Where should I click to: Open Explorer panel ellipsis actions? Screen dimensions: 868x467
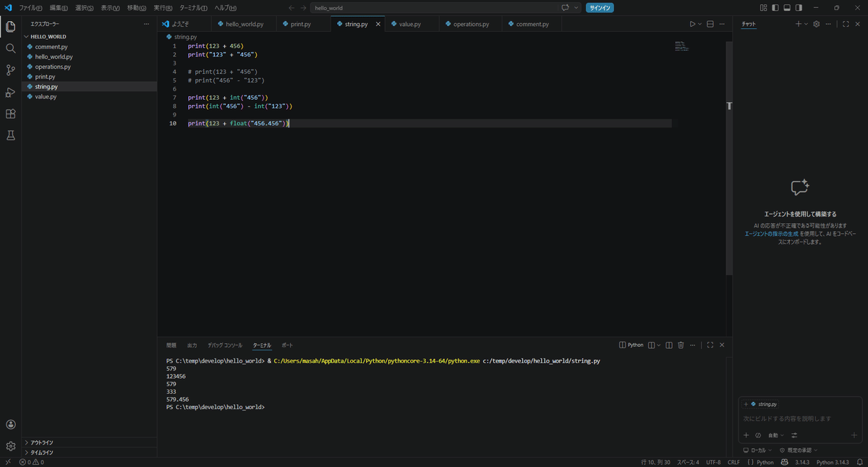click(147, 24)
